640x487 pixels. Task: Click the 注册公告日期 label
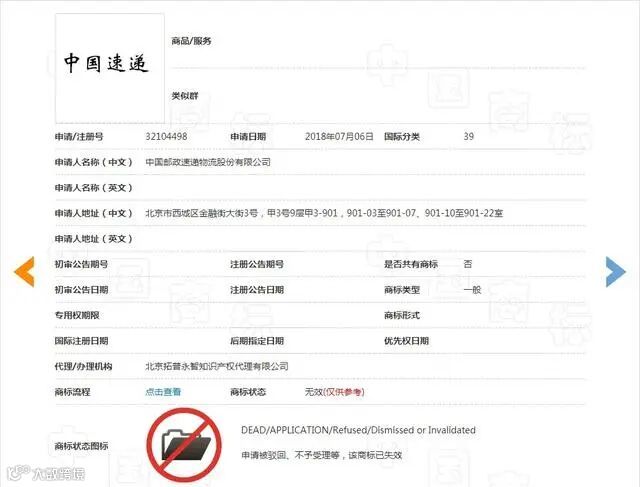tap(257, 290)
